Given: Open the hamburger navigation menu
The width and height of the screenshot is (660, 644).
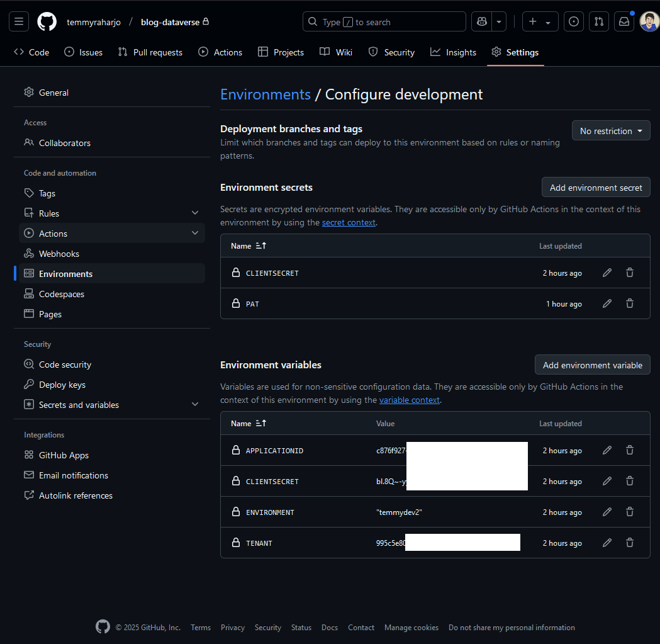Looking at the screenshot, I should click(x=19, y=21).
